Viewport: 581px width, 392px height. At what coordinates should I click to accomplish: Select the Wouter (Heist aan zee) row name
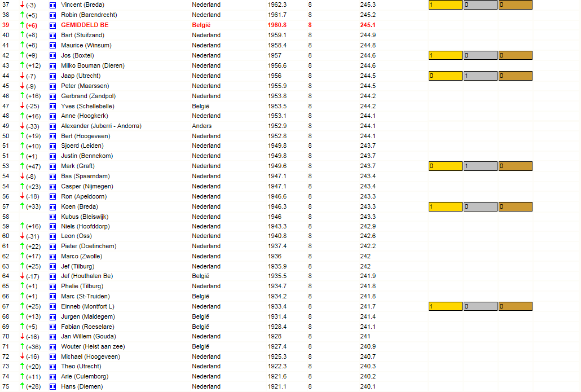point(93,346)
